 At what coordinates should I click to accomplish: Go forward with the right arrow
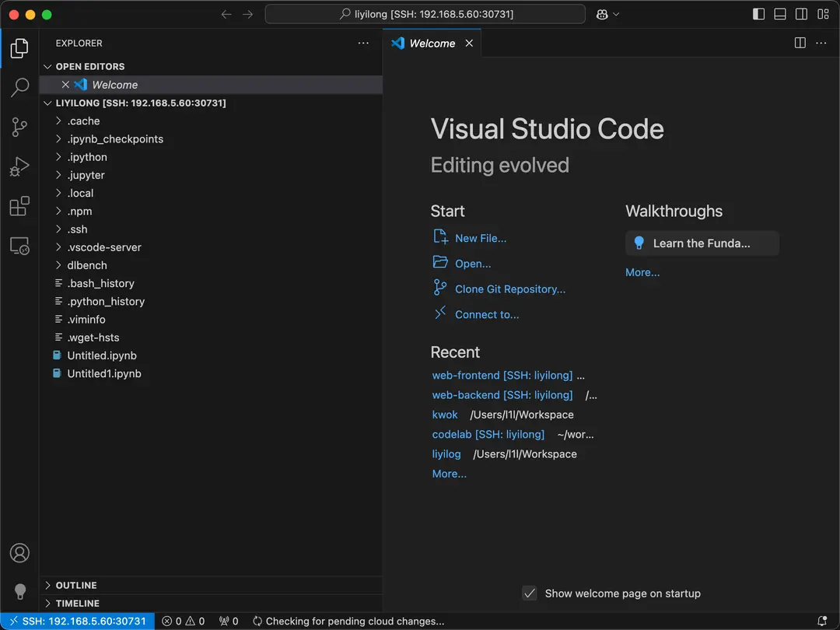pos(247,15)
